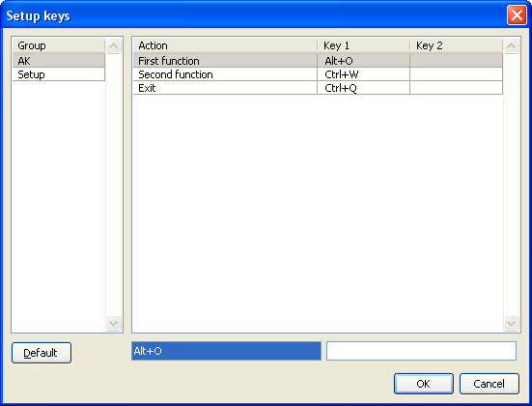This screenshot has height=406, width=532.
Task: Click the Alt+O key cell
Action: 363,61
